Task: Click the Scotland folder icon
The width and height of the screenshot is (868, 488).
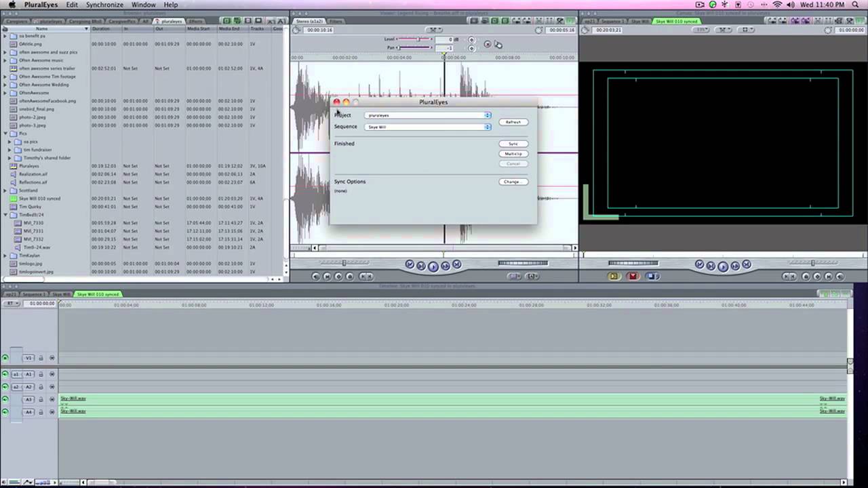Action: [14, 190]
